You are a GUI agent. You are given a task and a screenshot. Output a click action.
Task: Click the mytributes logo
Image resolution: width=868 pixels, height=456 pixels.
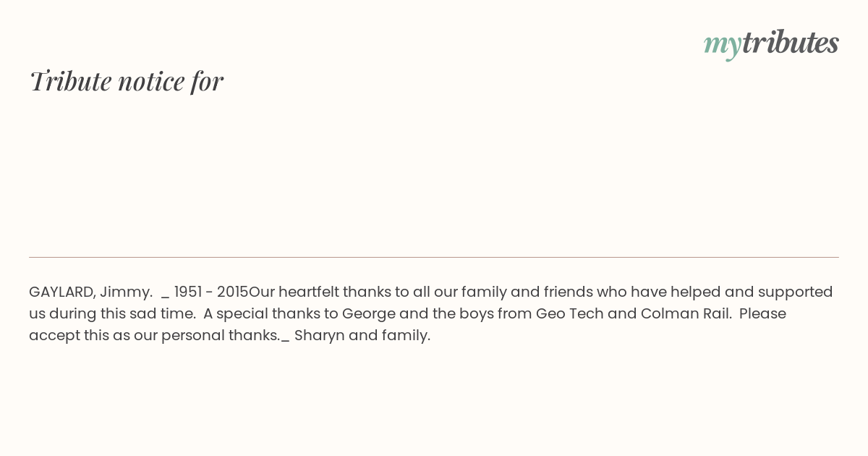tap(771, 43)
